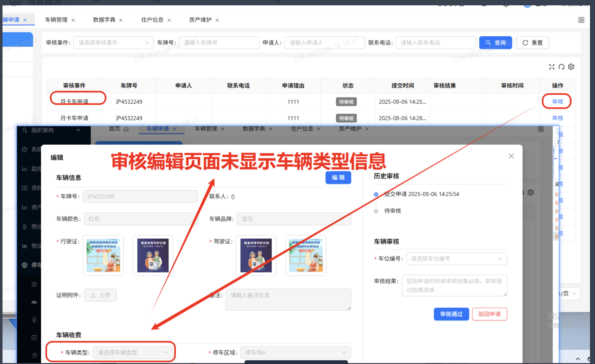Switch to the 房产维护 tab

tap(200, 20)
